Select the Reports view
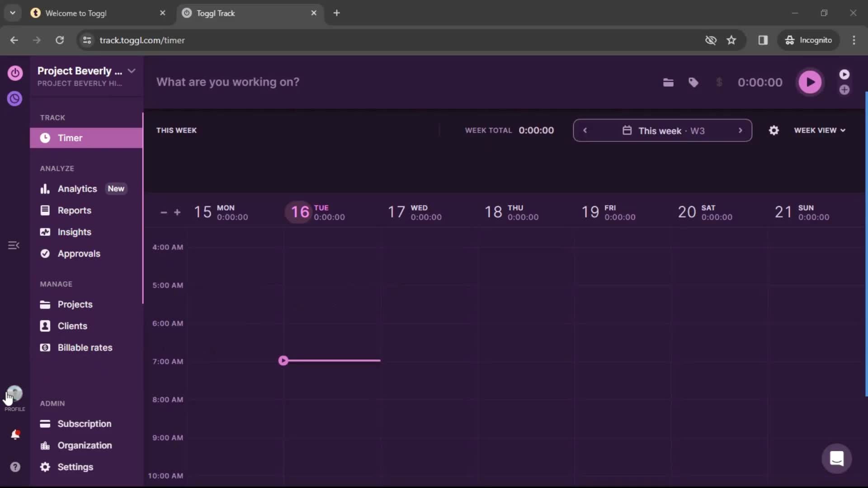The height and width of the screenshot is (488, 868). (x=74, y=210)
